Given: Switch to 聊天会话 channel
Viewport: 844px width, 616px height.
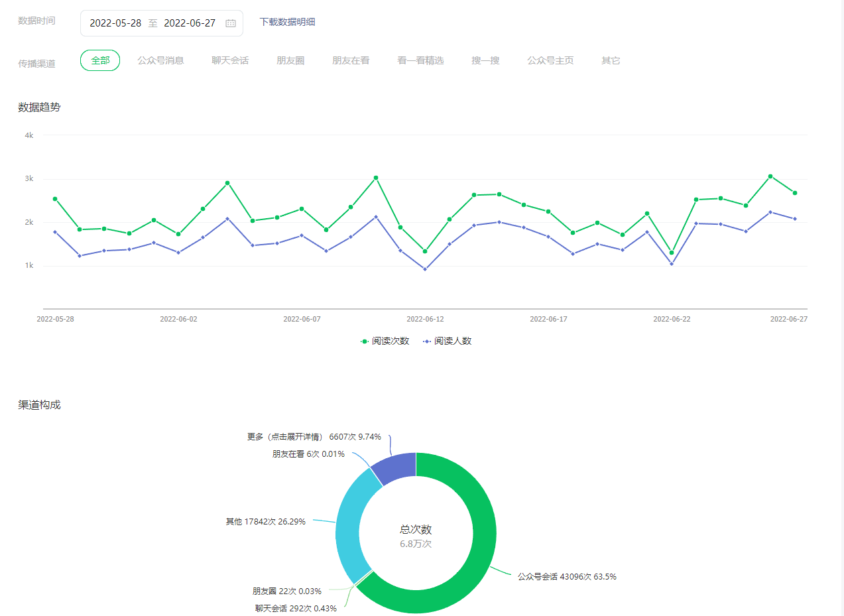Looking at the screenshot, I should pyautogui.click(x=230, y=60).
